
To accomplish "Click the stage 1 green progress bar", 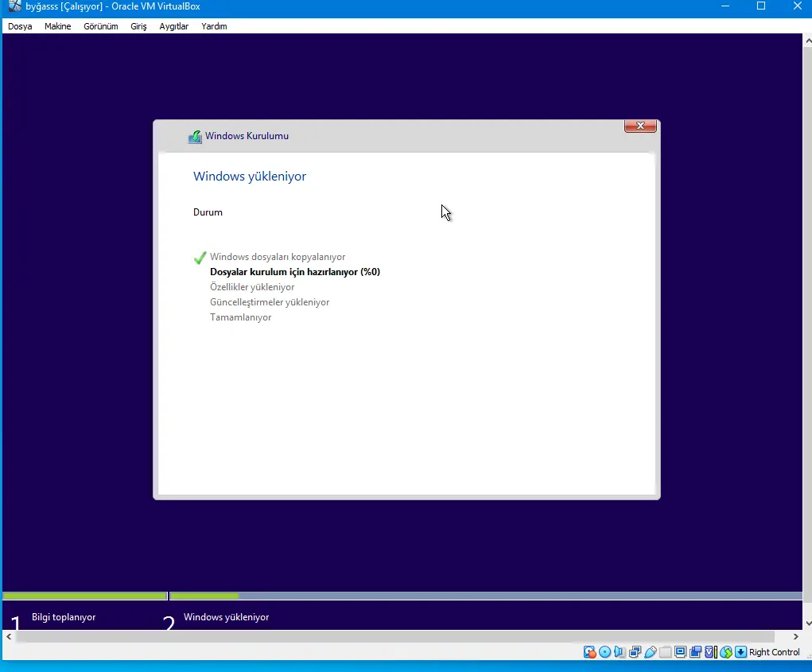I will point(85,596).
